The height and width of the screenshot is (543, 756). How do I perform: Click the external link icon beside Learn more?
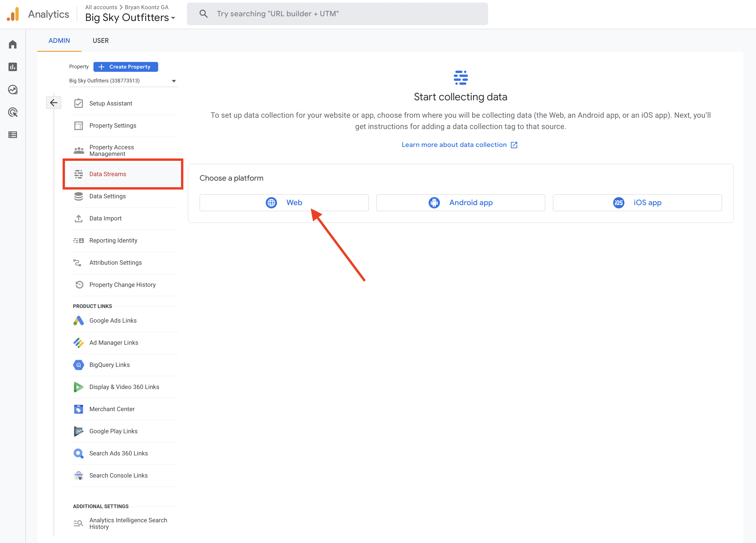point(514,145)
